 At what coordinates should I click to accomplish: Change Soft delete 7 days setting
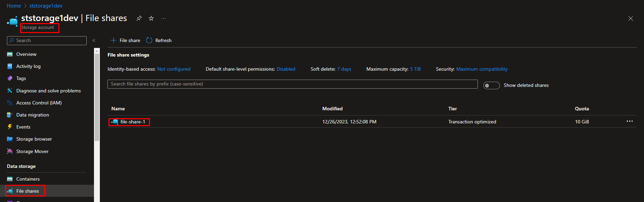344,69
